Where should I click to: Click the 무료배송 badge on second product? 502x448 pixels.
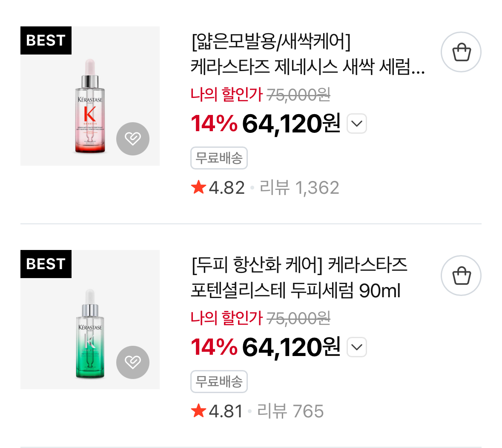pyautogui.click(x=219, y=382)
